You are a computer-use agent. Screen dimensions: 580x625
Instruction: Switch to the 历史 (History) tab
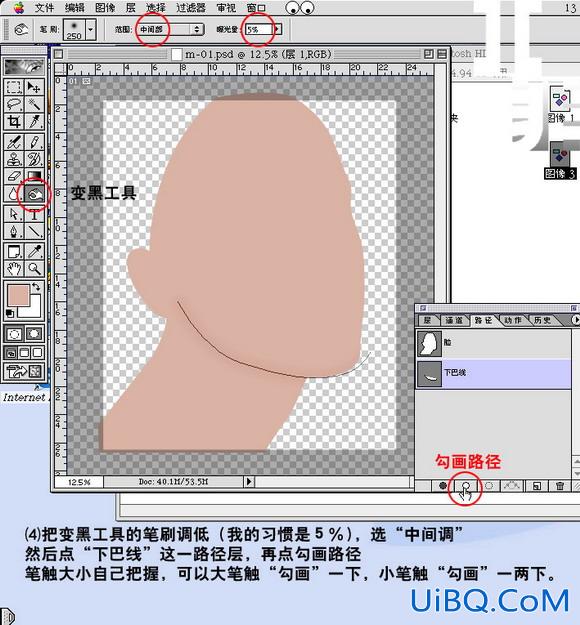(x=542, y=320)
